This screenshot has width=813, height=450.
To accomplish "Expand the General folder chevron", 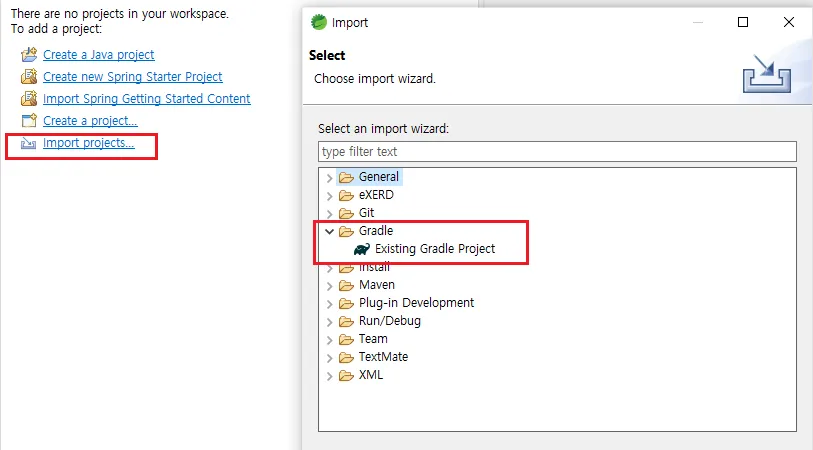I will pos(329,178).
